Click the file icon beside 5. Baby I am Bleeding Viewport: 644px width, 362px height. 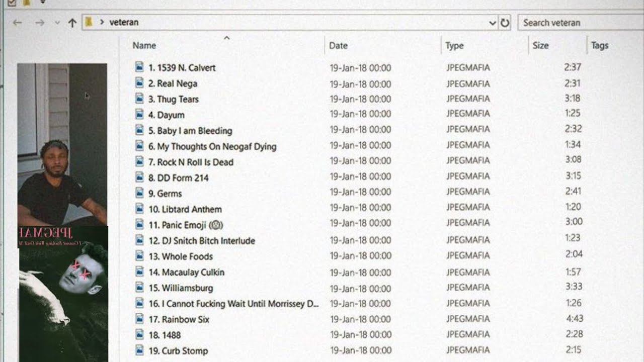click(139, 130)
